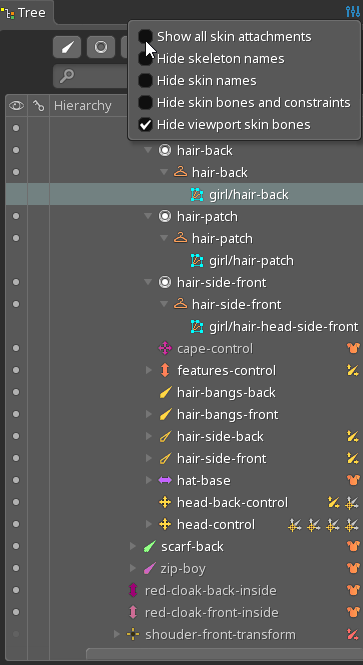
Task: Select the shouder-front-transform item
Action: (x=220, y=635)
